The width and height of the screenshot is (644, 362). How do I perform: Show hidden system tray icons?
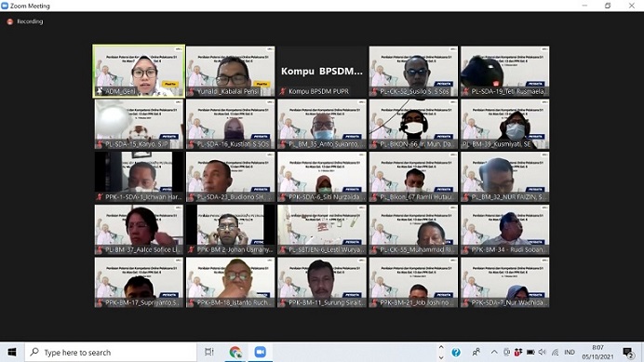point(494,352)
